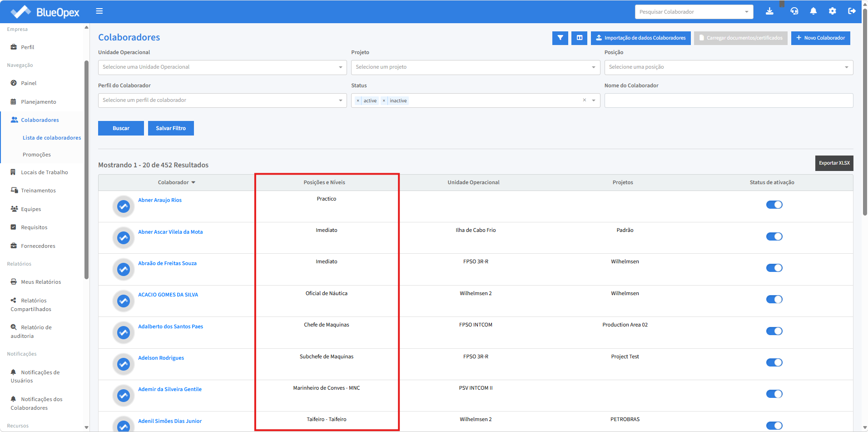Image resolution: width=868 pixels, height=432 pixels.
Task: Click the sidebar scroll-down arrow
Action: 86,427
